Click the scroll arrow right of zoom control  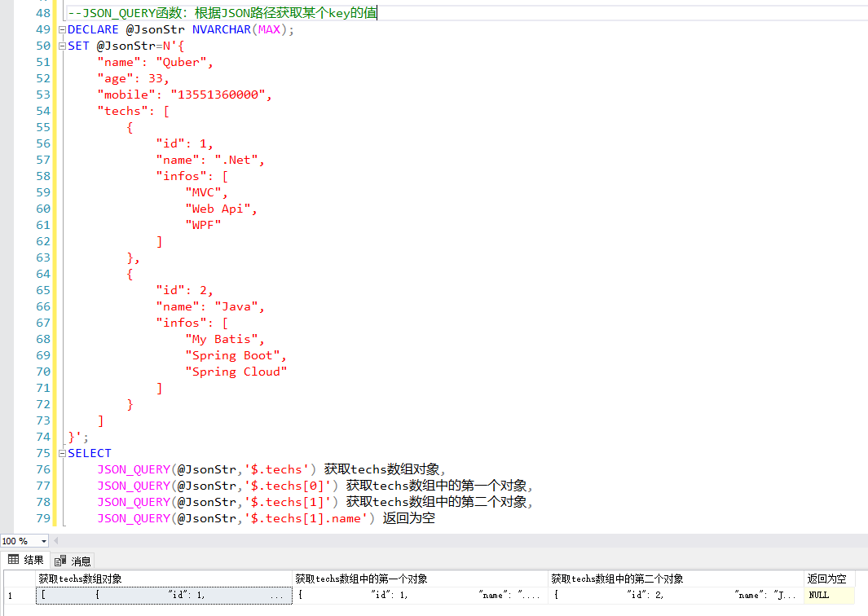(x=55, y=540)
